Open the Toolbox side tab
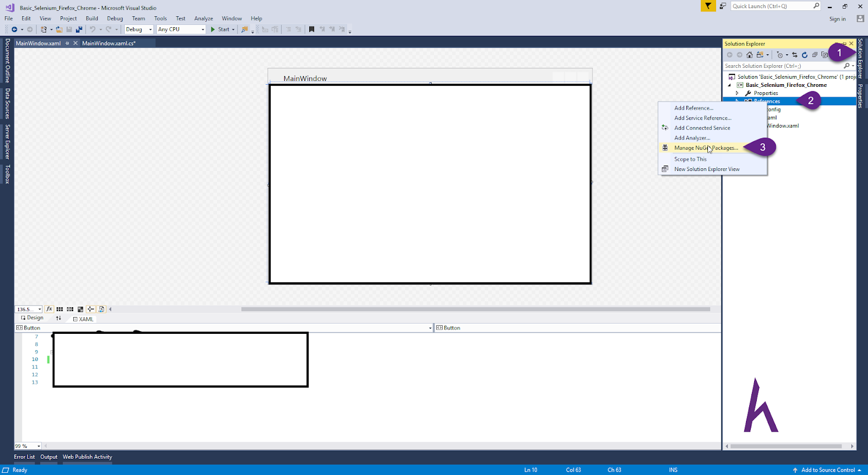 (7, 174)
